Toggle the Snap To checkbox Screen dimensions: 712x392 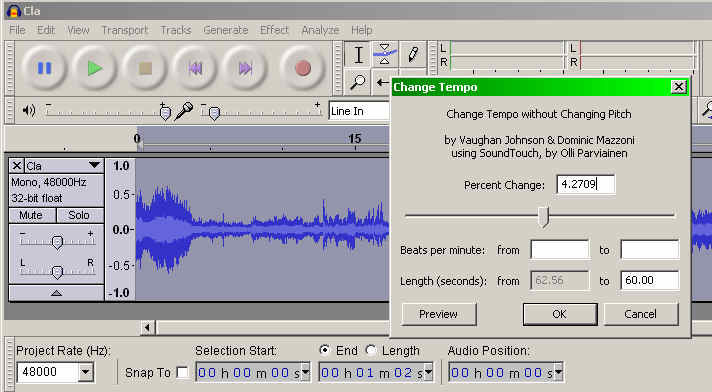(183, 372)
